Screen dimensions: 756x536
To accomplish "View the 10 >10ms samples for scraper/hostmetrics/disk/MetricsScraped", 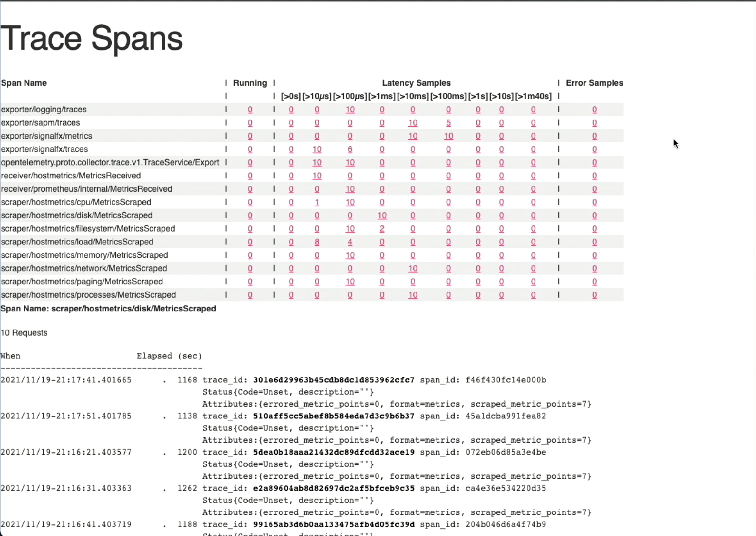I will coord(382,215).
